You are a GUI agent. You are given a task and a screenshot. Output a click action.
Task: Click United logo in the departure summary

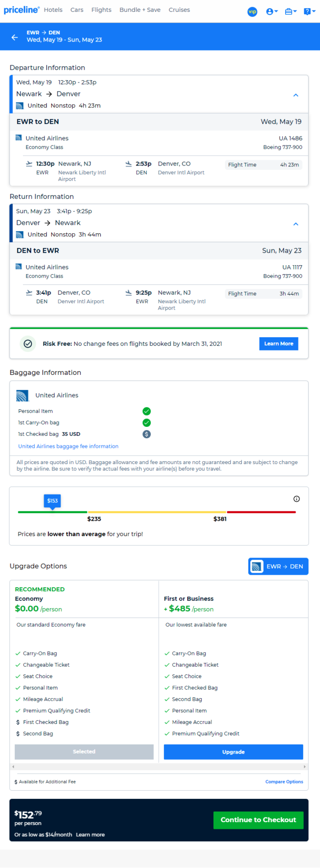click(x=20, y=106)
